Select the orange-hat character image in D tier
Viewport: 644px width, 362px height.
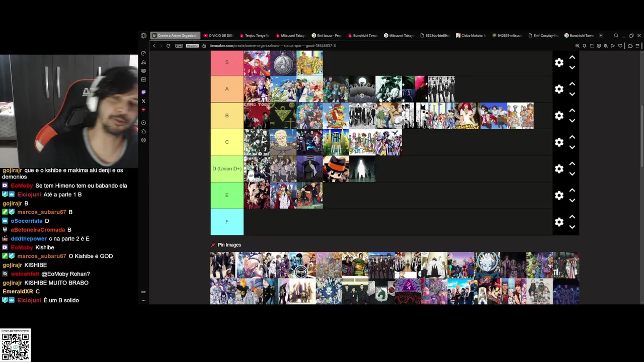(336, 169)
